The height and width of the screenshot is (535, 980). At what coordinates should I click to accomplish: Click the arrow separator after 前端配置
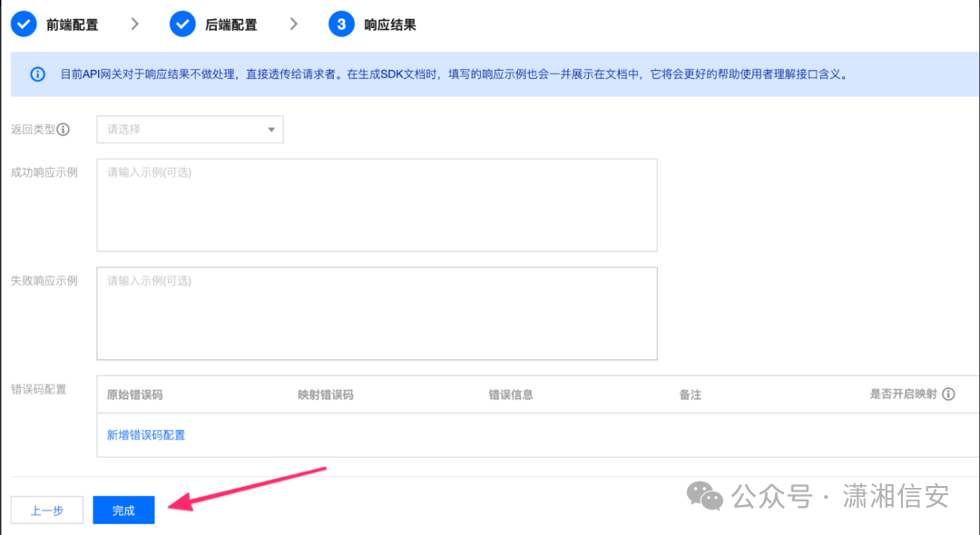134,24
